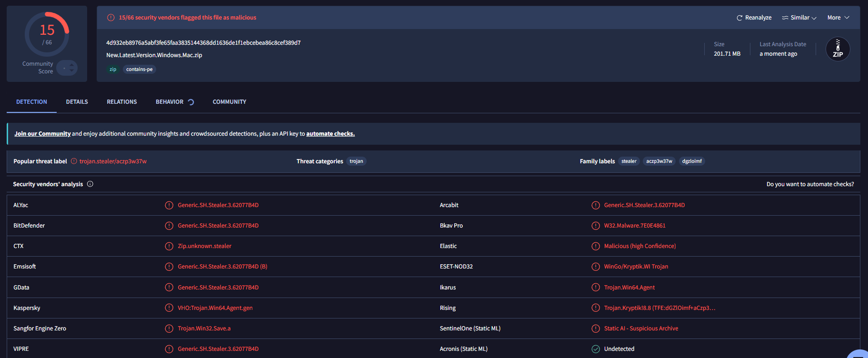
Task: Click the file hash starting with 4d932eb8
Action: 203,43
